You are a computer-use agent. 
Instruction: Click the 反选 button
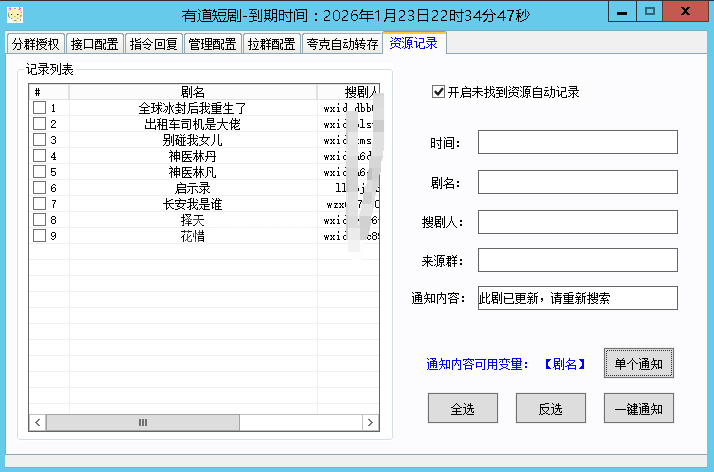click(551, 408)
